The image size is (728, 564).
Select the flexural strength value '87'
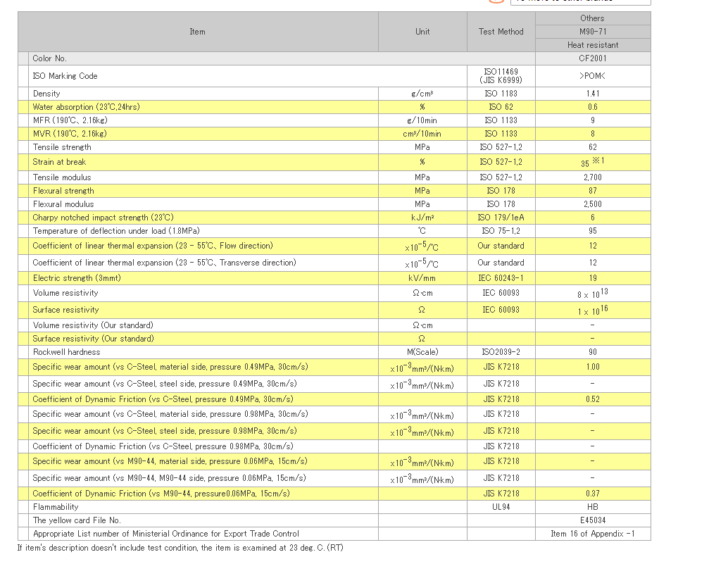point(593,192)
